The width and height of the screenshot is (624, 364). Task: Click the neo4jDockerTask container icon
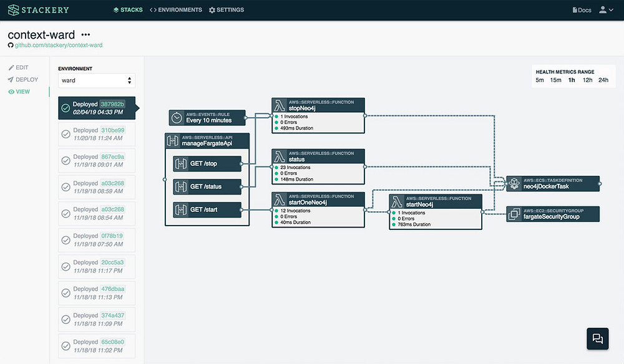tap(514, 184)
